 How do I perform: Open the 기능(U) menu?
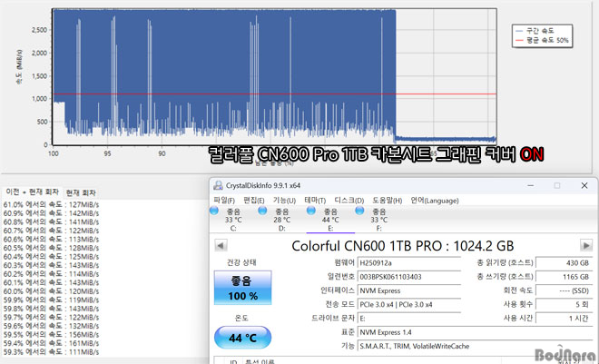284,201
